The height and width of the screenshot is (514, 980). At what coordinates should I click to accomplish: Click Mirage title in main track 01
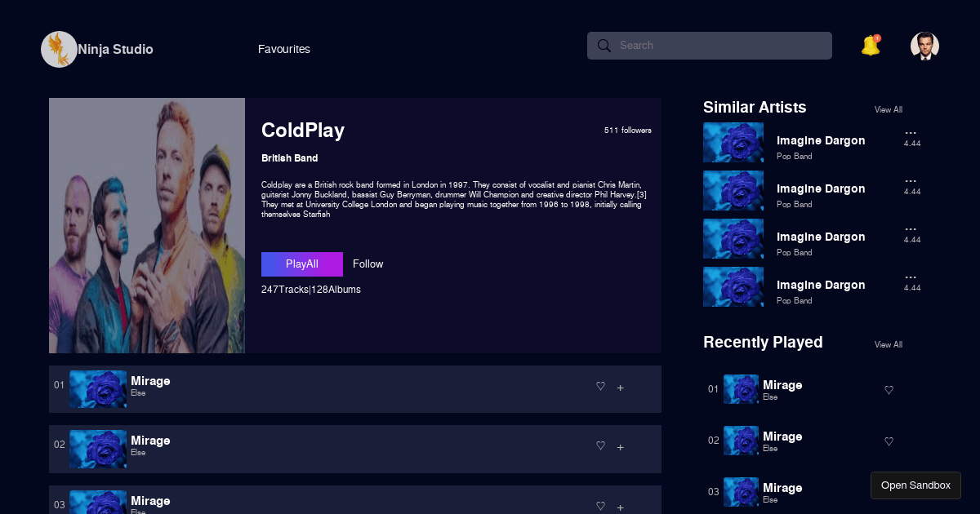click(x=150, y=381)
